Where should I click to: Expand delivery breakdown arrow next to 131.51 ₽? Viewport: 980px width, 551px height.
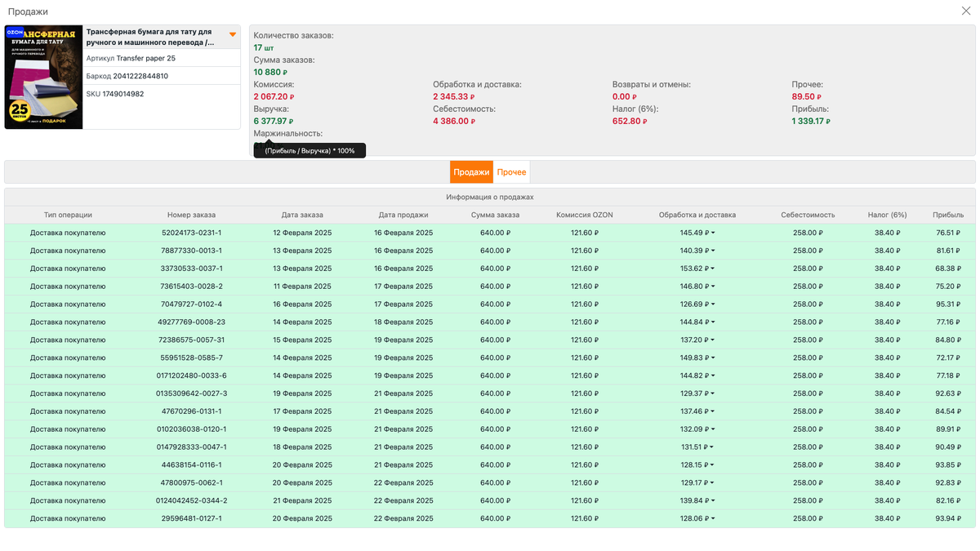(713, 447)
